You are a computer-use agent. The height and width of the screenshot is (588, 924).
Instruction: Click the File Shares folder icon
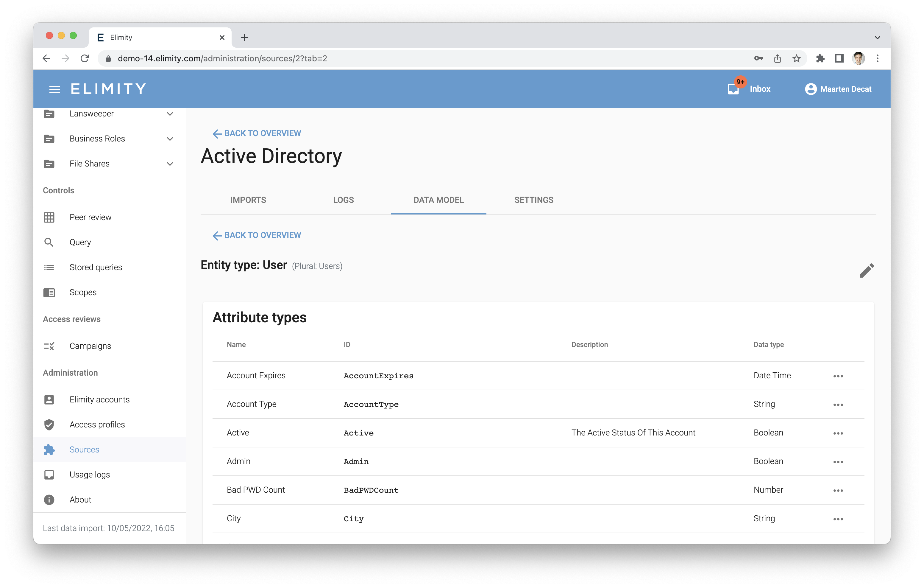49,164
